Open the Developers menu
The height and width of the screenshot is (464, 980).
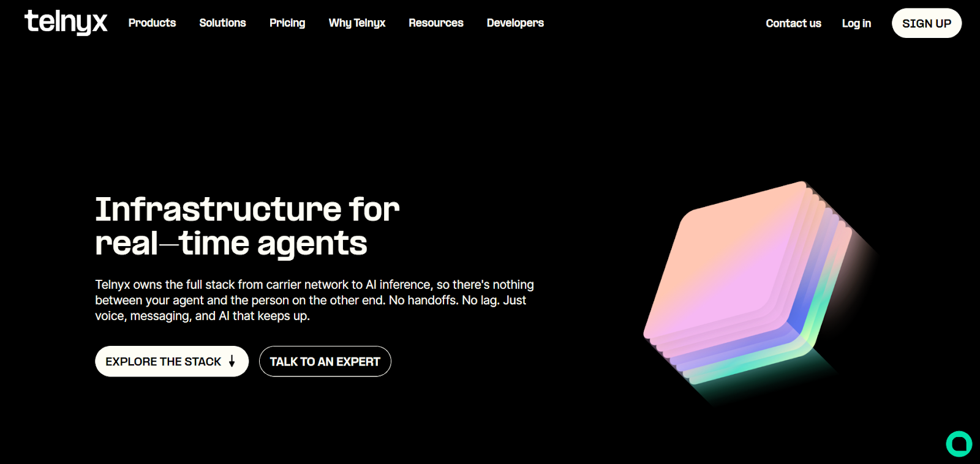point(515,23)
